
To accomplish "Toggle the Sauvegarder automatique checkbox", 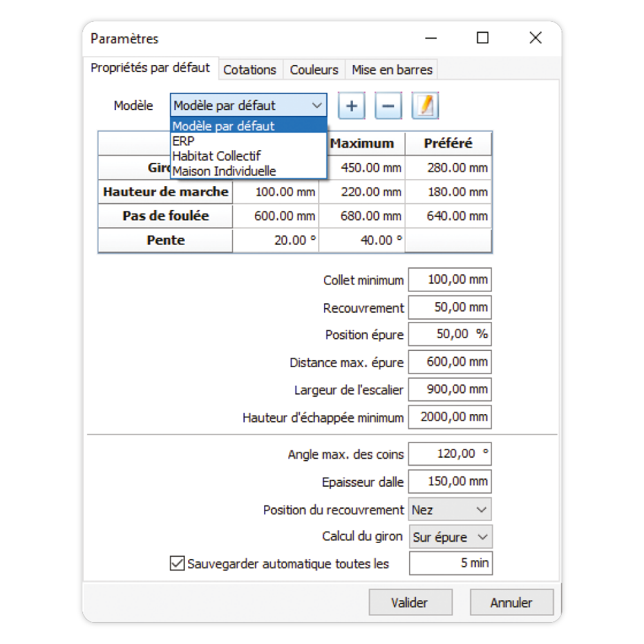I will (176, 563).
